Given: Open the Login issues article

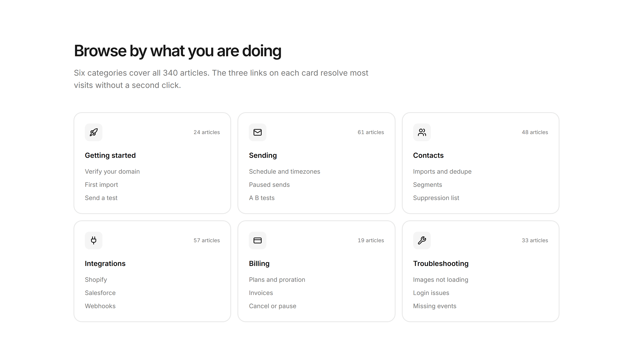Looking at the screenshot, I should [x=431, y=293].
